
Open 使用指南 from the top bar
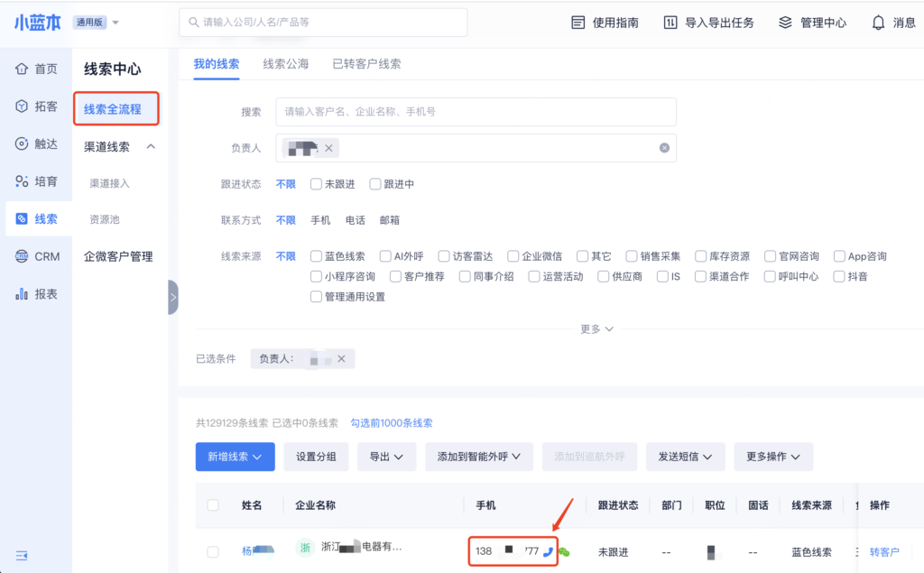(605, 23)
